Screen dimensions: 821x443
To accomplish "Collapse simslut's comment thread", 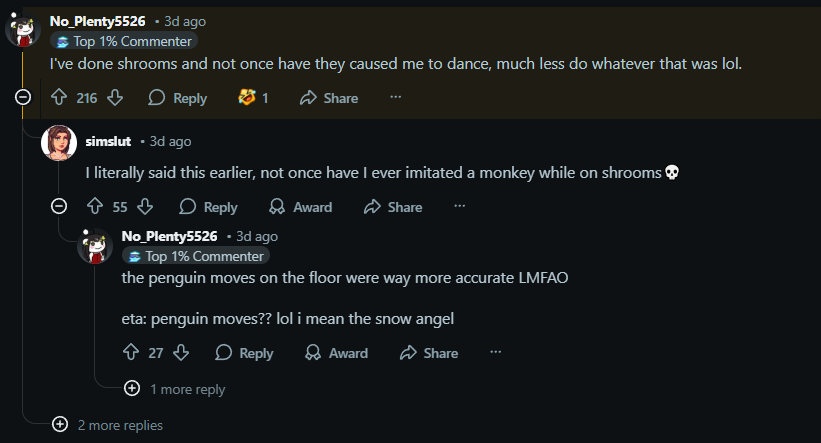I will click(x=59, y=207).
